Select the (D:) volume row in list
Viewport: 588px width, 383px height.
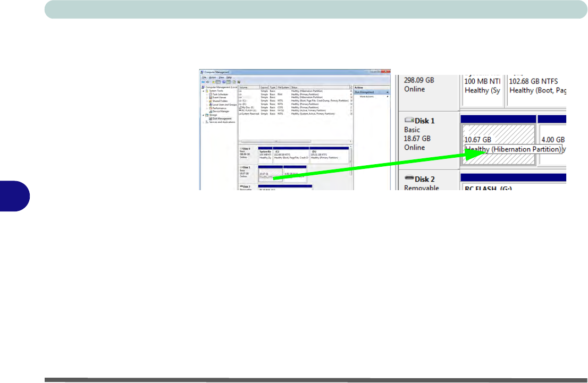(296, 104)
